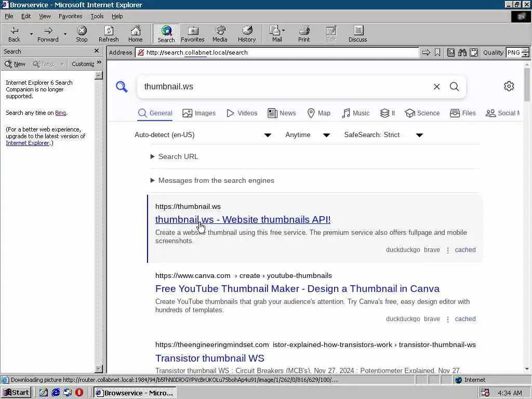Open the Favorites toolbar button

coord(193,34)
